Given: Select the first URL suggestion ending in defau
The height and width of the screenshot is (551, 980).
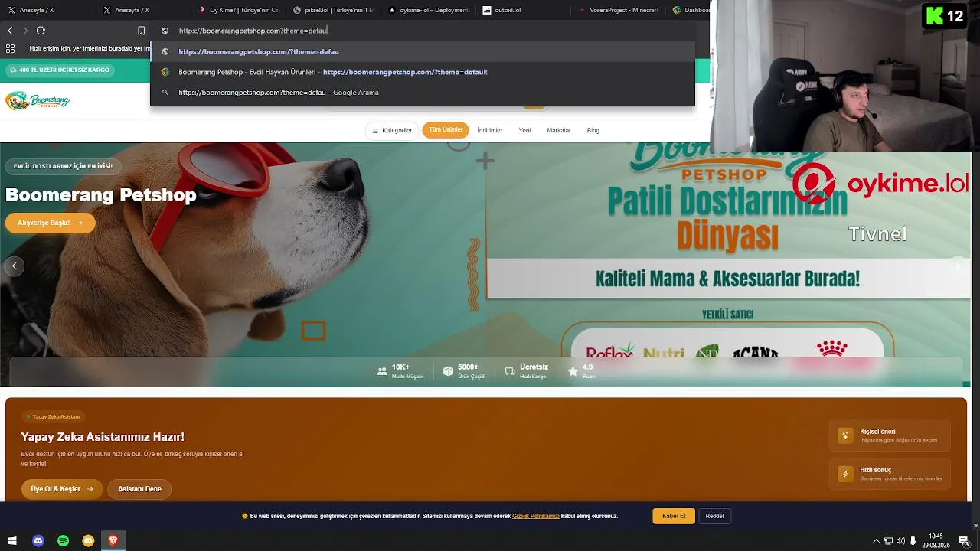Looking at the screenshot, I should click(x=423, y=51).
